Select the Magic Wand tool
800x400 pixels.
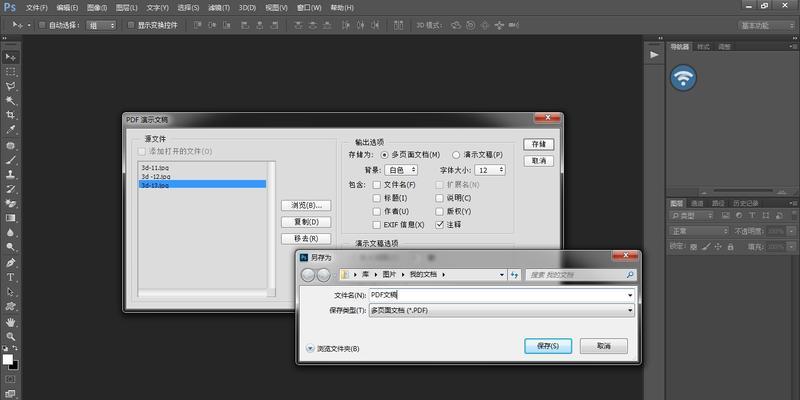tap(10, 101)
